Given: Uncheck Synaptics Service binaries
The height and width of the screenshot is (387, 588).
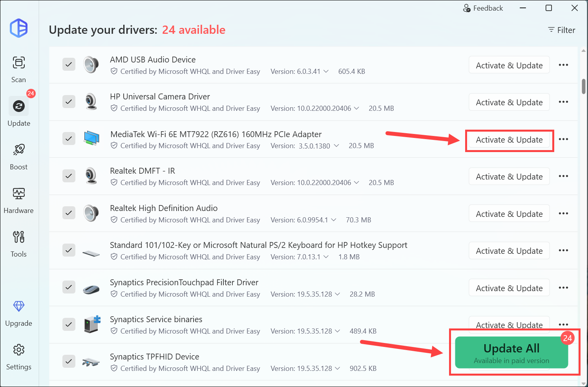Looking at the screenshot, I should point(69,324).
